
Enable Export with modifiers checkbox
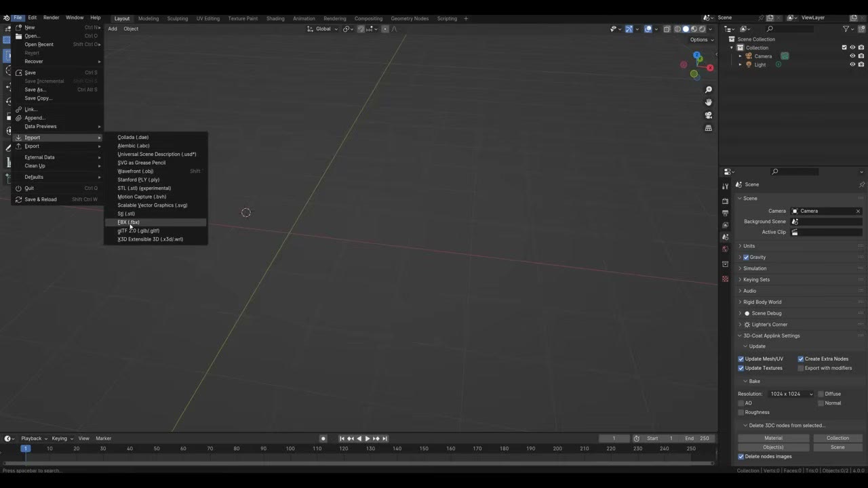(x=801, y=368)
